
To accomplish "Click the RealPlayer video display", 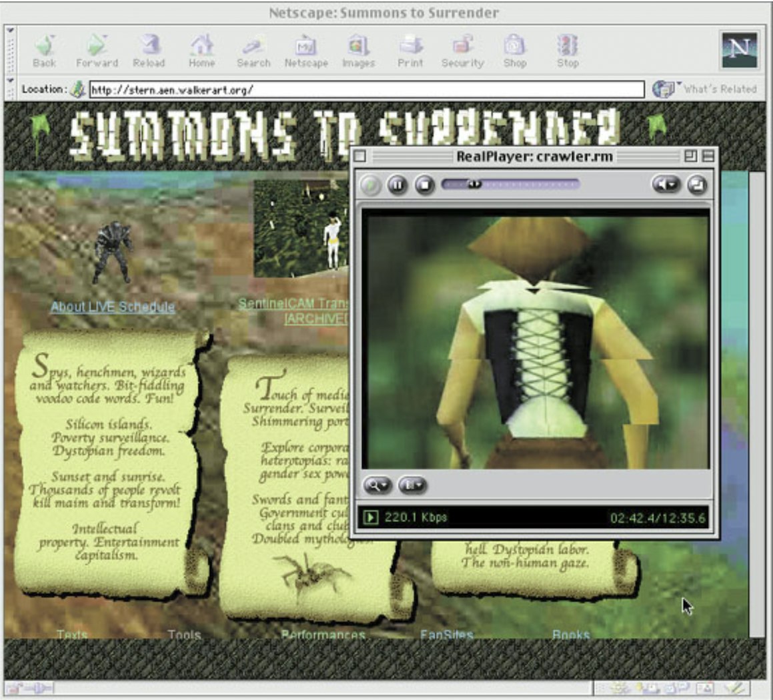I will [x=536, y=339].
